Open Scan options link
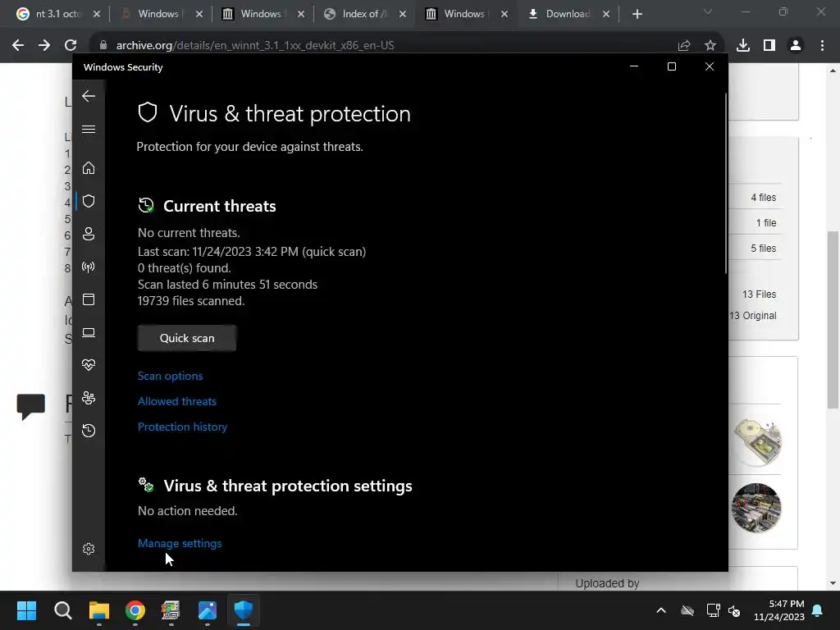 [171, 376]
